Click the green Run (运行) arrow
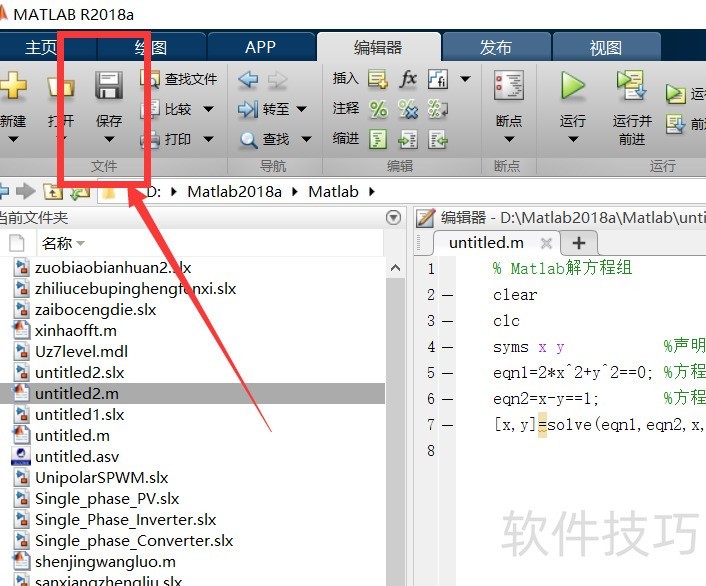Viewport: 706px width, 586px height. [x=573, y=86]
